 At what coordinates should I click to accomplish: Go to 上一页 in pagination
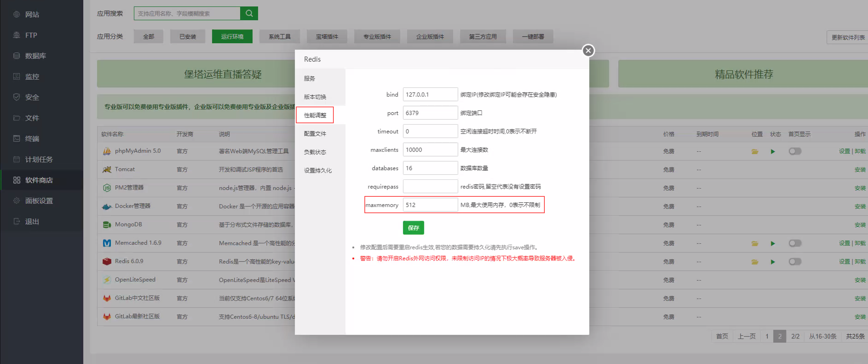click(747, 336)
